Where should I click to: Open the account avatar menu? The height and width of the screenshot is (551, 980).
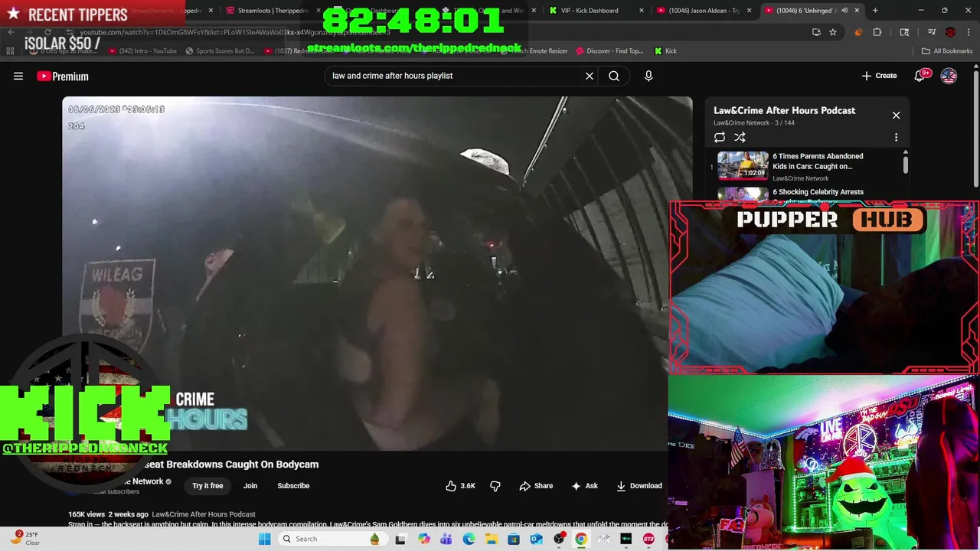[x=949, y=76]
